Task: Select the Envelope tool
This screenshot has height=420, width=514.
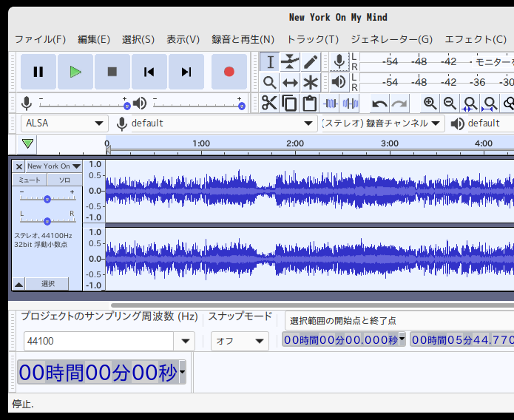Action: click(291, 62)
